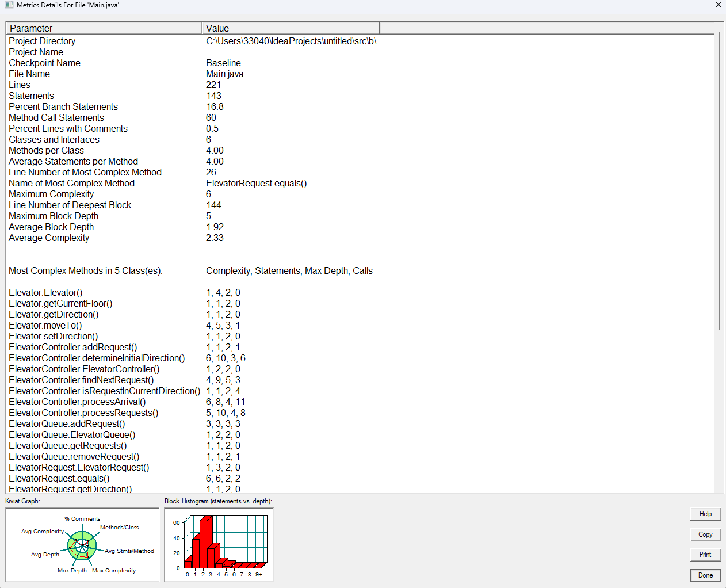Select the Checkpoint Name row
This screenshot has width=726, height=588.
[x=193, y=63]
